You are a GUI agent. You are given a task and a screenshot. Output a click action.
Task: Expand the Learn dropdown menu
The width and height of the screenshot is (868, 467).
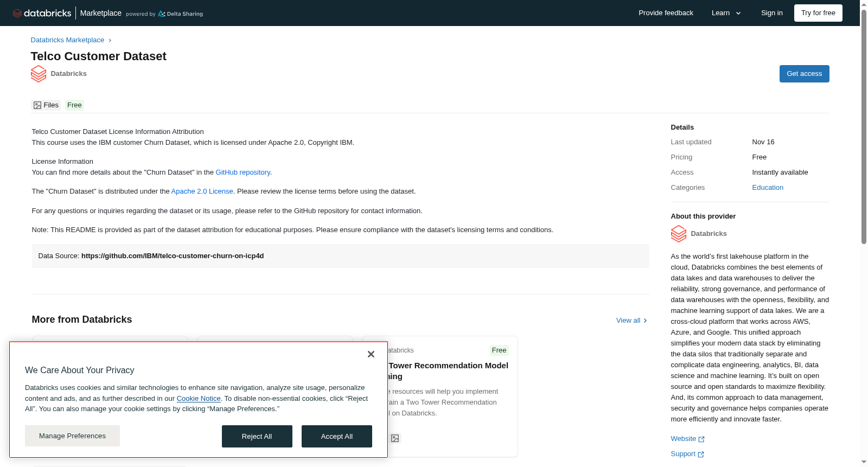coord(726,13)
